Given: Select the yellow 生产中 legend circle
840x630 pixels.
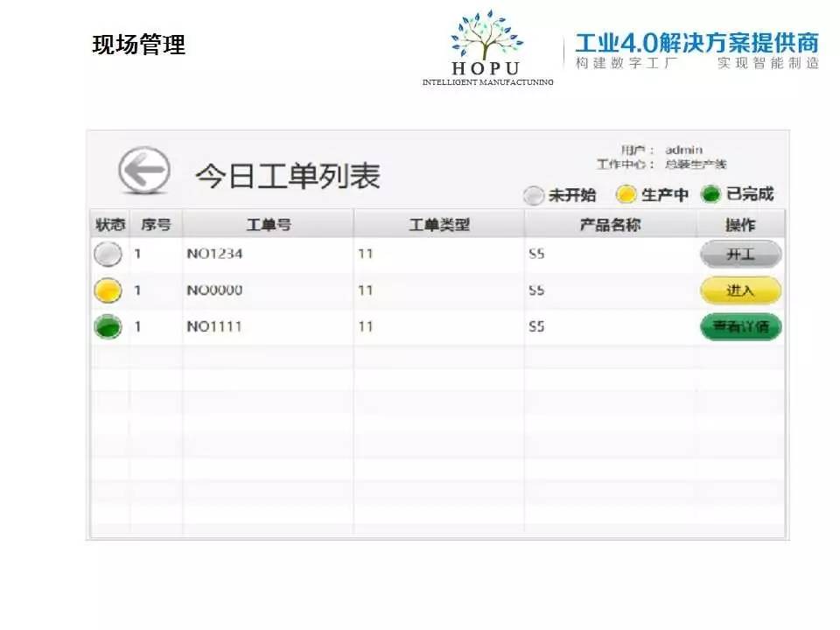Looking at the screenshot, I should [626, 195].
